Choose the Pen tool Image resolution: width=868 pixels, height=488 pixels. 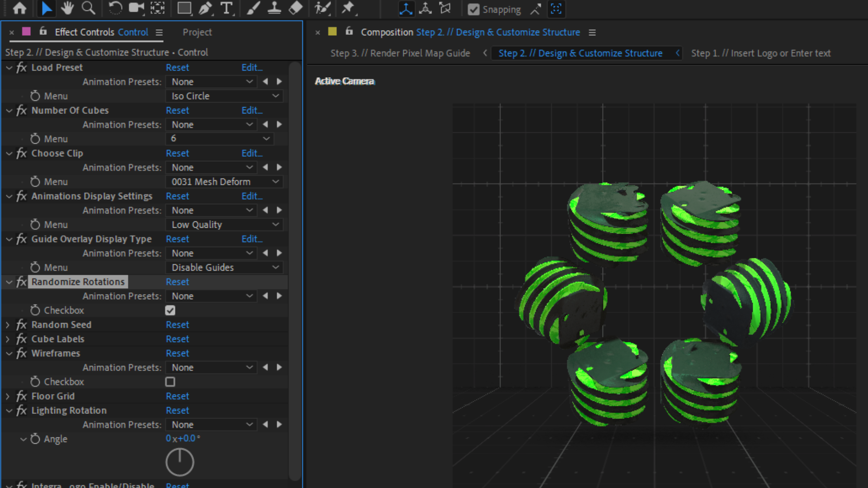click(x=206, y=8)
